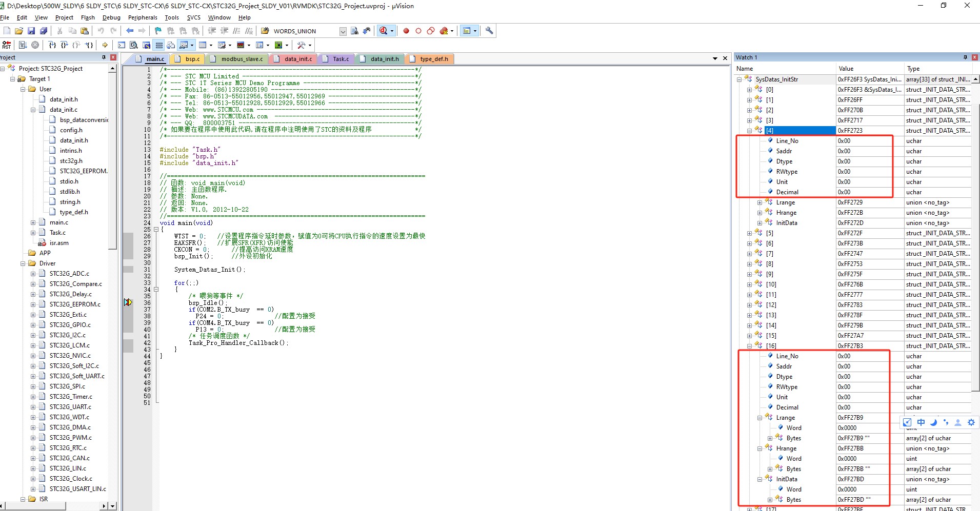Click the Value column header in Watch 1
The width and height of the screenshot is (980, 511).
pyautogui.click(x=870, y=69)
